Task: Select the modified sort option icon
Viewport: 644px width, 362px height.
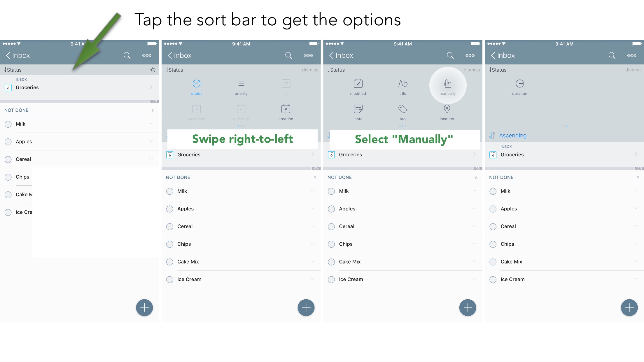Action: point(358,84)
